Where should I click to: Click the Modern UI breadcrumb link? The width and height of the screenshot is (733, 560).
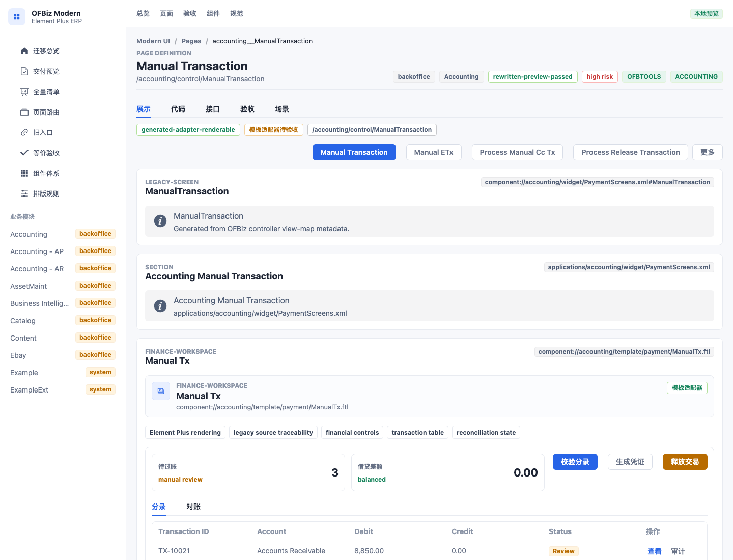pyautogui.click(x=153, y=41)
